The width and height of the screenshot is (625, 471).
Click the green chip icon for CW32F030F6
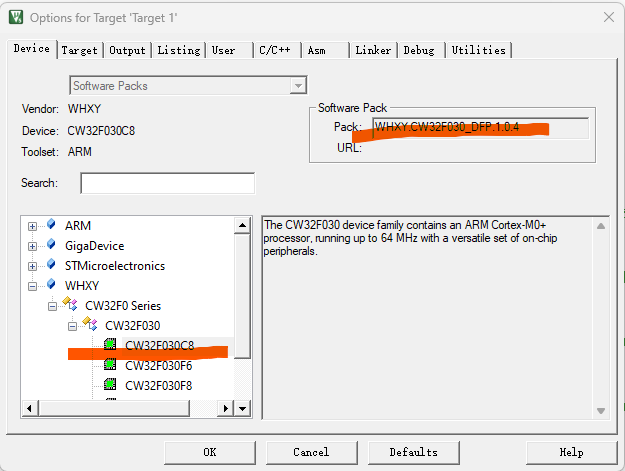(x=110, y=364)
